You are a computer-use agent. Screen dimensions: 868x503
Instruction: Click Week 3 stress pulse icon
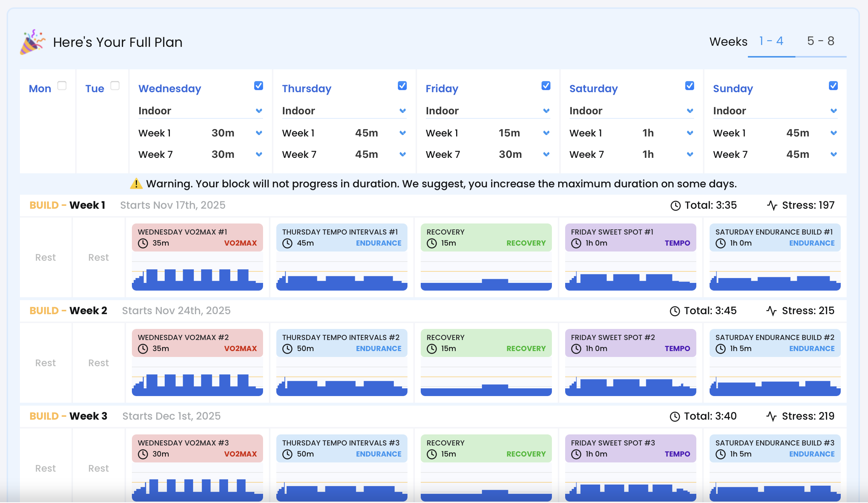point(771,416)
